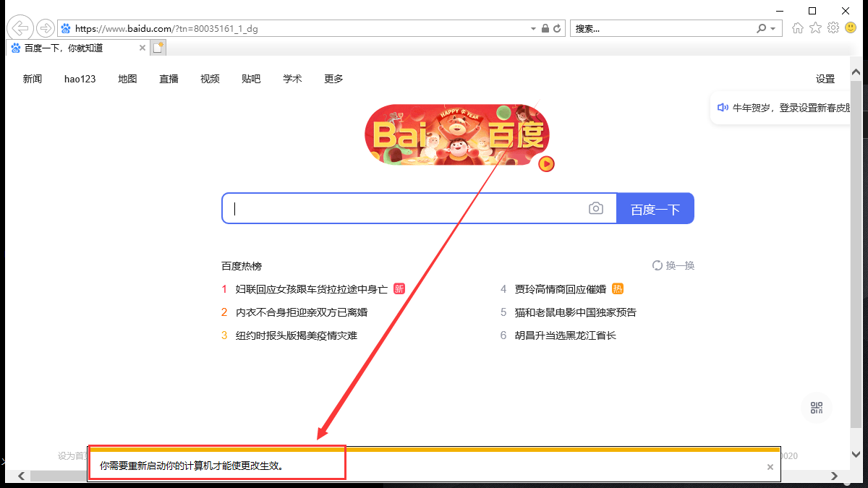This screenshot has width=868, height=488.
Task: Open a new tab
Action: (158, 48)
